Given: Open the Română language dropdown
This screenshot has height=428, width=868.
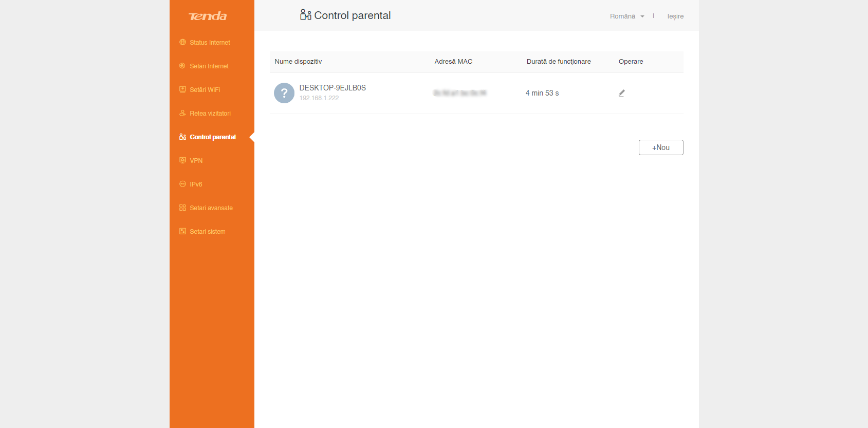Looking at the screenshot, I should [622, 16].
